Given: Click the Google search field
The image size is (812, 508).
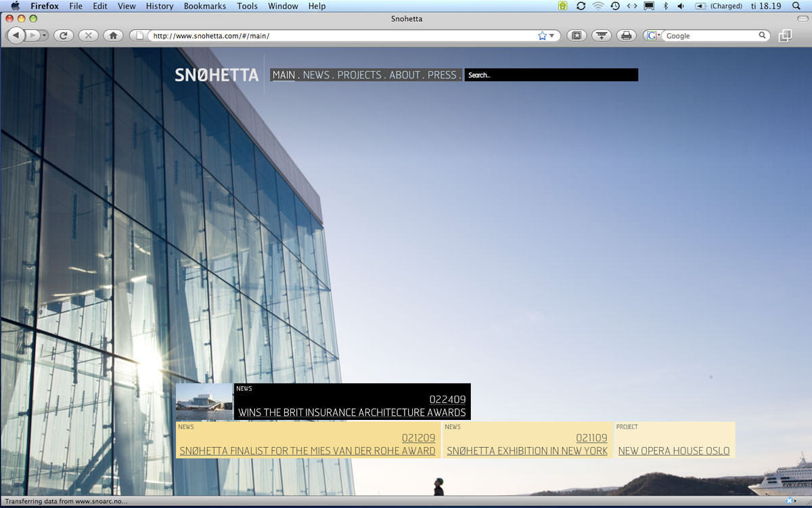Looking at the screenshot, I should click(x=710, y=36).
